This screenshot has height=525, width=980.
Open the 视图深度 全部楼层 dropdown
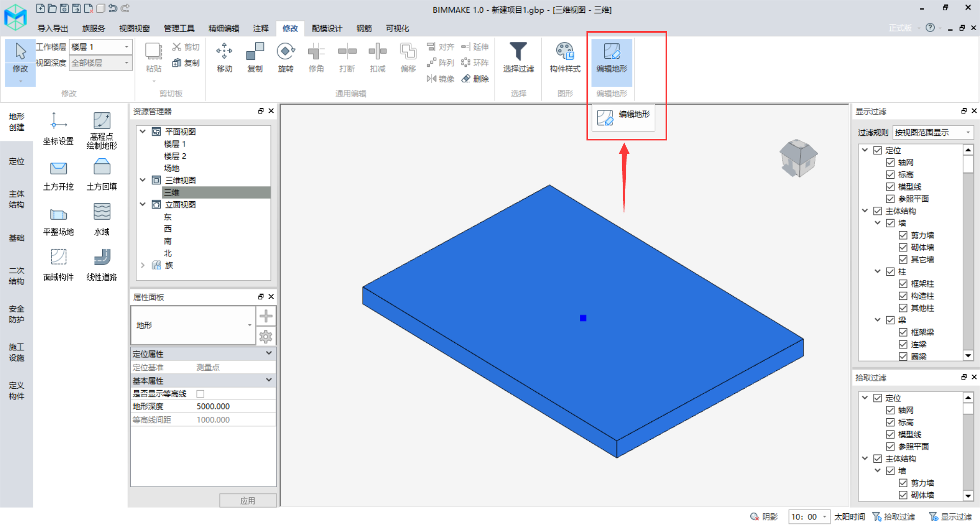pyautogui.click(x=101, y=63)
